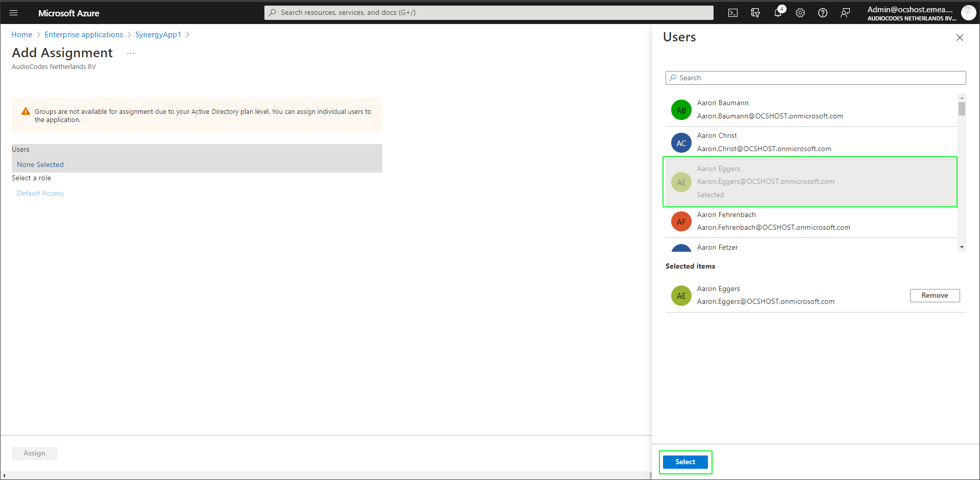Image resolution: width=980 pixels, height=480 pixels.
Task: Open Cloud Shell icon in top bar
Action: (733, 13)
